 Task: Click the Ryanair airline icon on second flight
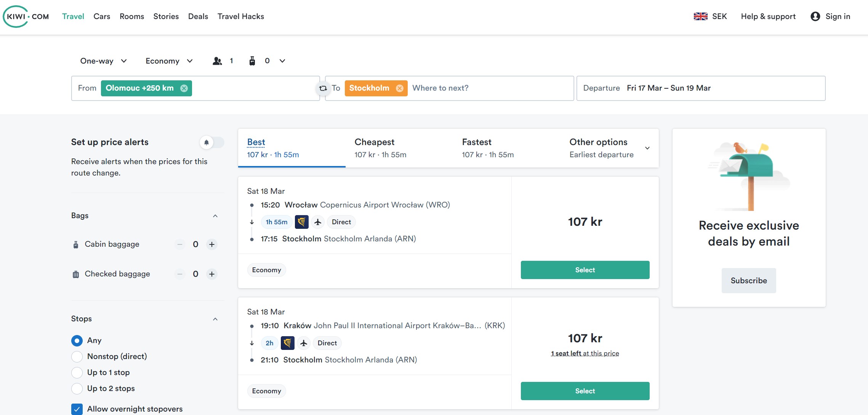pos(288,343)
